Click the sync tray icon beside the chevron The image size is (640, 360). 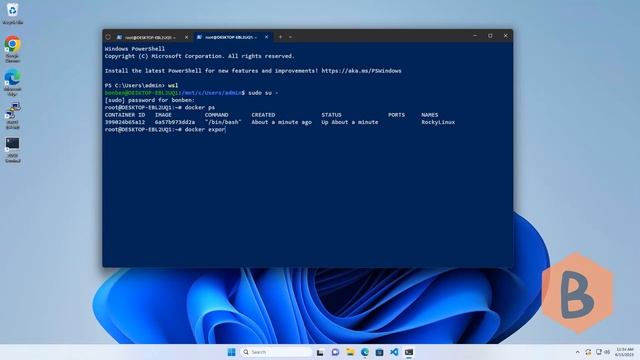pos(588,352)
